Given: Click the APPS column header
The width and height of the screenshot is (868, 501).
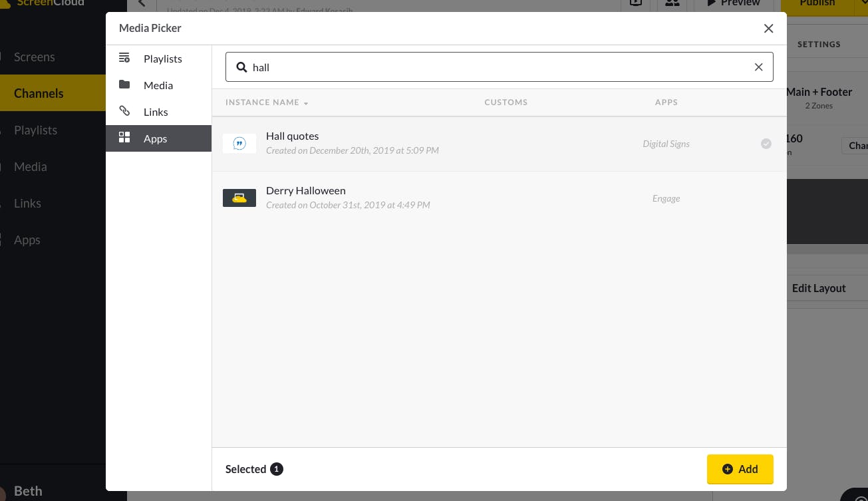Looking at the screenshot, I should click(666, 102).
